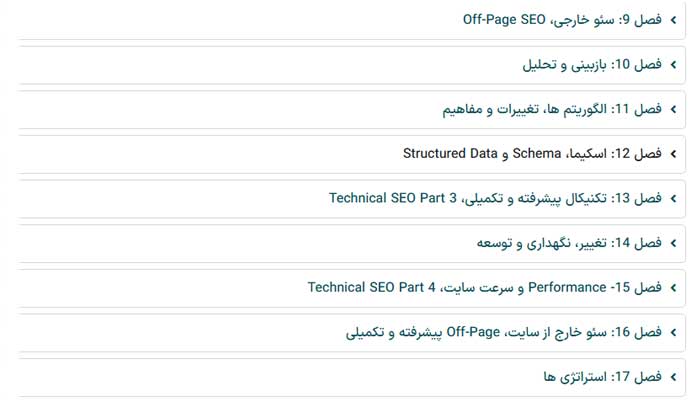The height and width of the screenshot is (400, 700).
Task: Click the chevron beside فصل 14
Action: click(673, 243)
